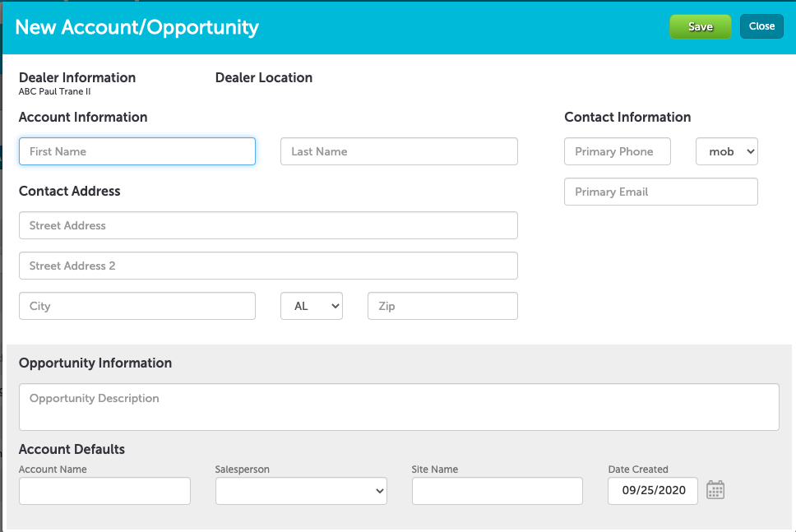
Task: Focus the Account Name input
Action: [x=104, y=491]
